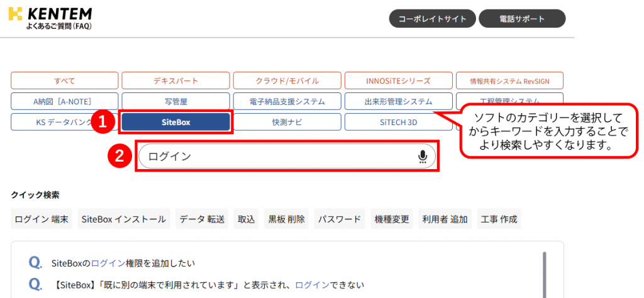Viewport: 644px width, 298px height.
Task: Choose the A納図 [A-NOTE] software category
Action: coord(65,101)
